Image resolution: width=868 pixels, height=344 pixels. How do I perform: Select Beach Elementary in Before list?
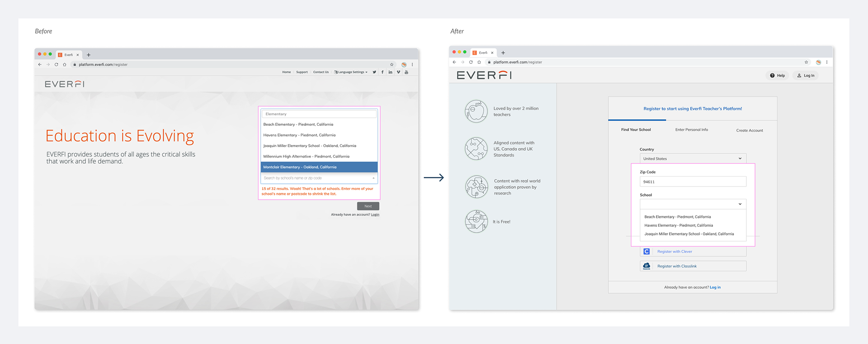(319, 124)
